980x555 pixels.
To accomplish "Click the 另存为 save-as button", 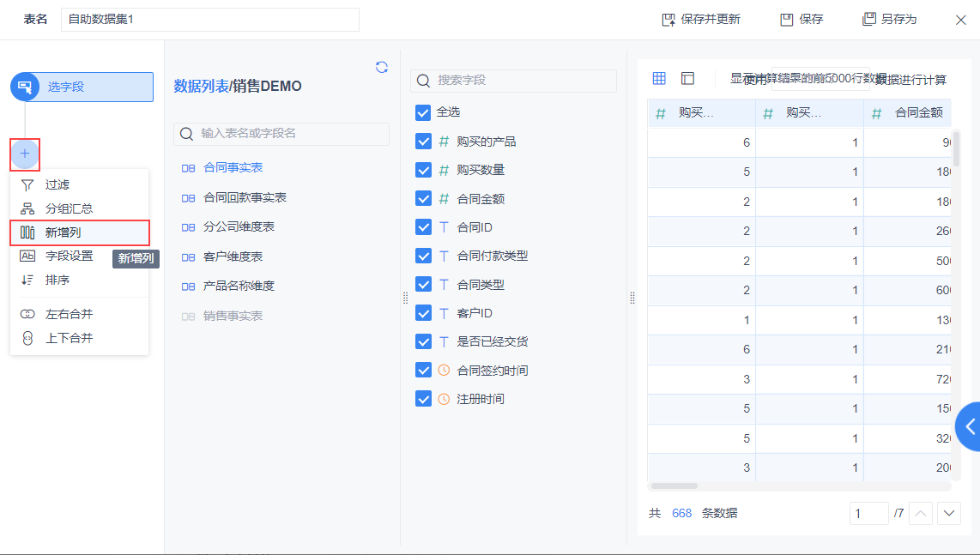I will pos(889,20).
